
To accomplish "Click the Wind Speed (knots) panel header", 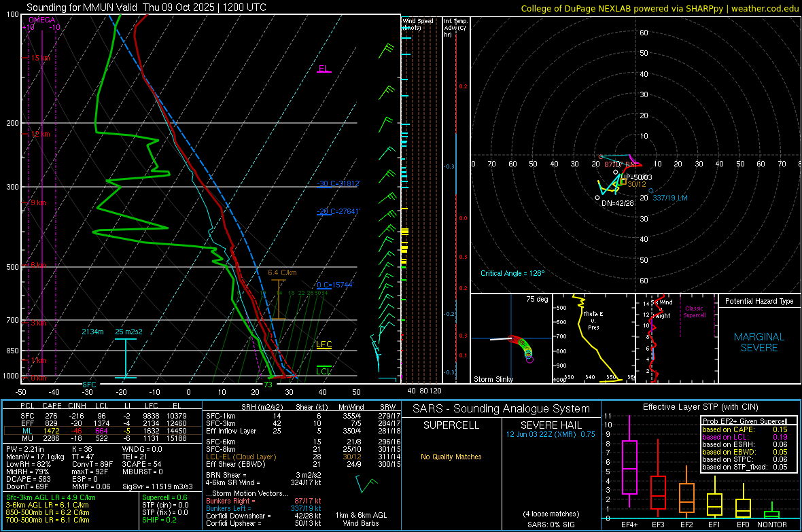I will tap(418, 24).
